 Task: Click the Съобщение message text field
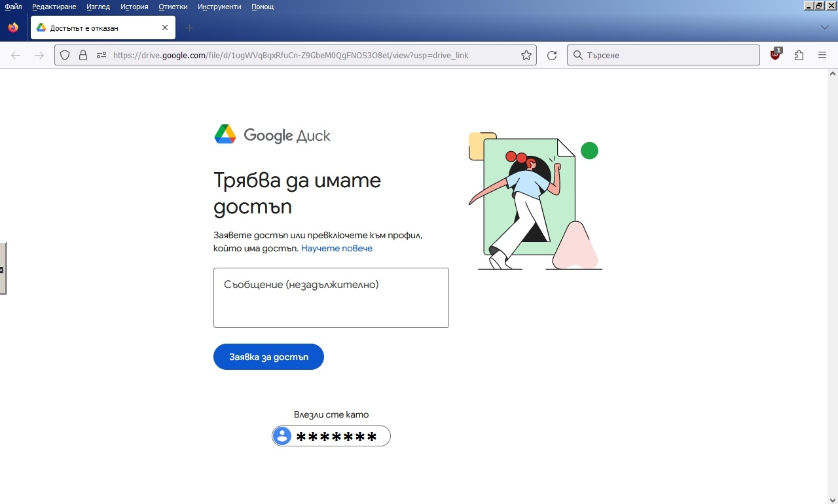coord(331,298)
